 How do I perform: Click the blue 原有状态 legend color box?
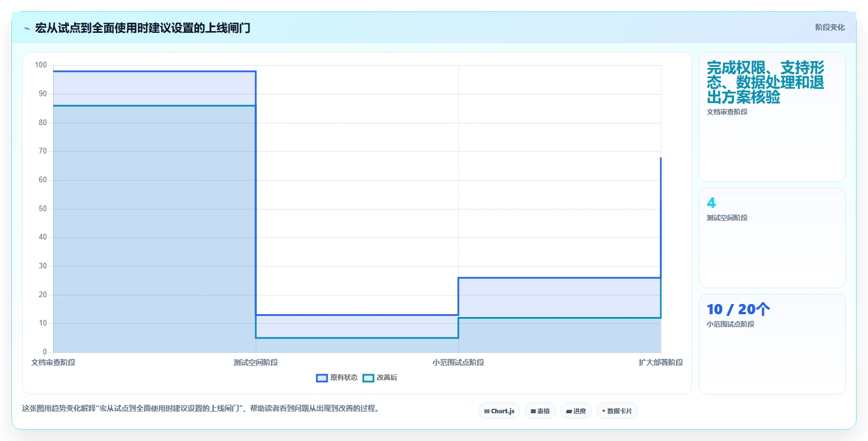322,378
